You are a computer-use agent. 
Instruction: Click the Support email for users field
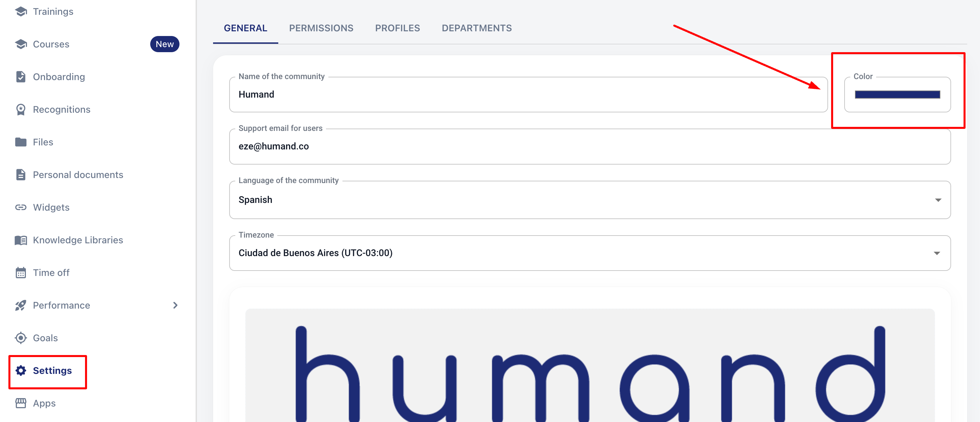[x=590, y=147]
